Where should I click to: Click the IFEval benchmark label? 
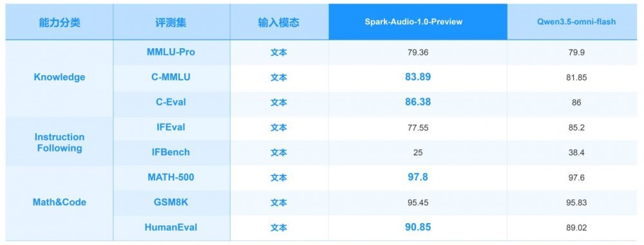[x=171, y=127]
